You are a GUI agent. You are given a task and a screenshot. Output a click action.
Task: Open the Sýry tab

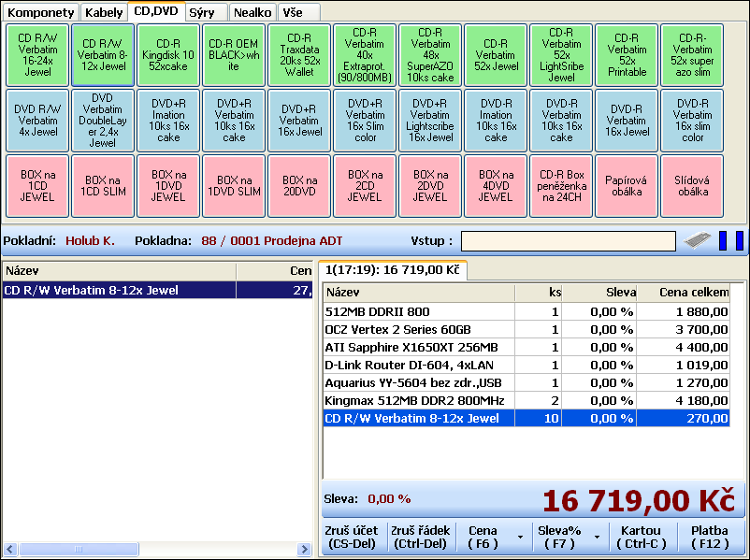point(206,12)
